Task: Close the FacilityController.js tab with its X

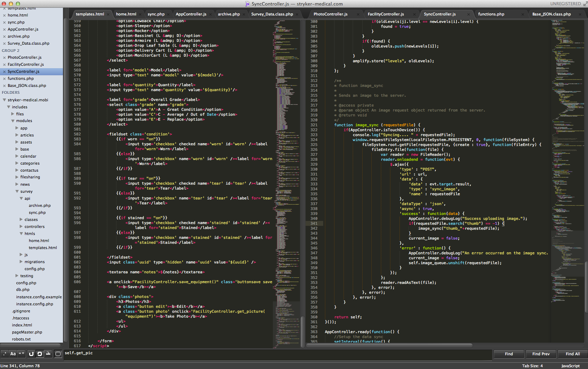Action: (414, 14)
